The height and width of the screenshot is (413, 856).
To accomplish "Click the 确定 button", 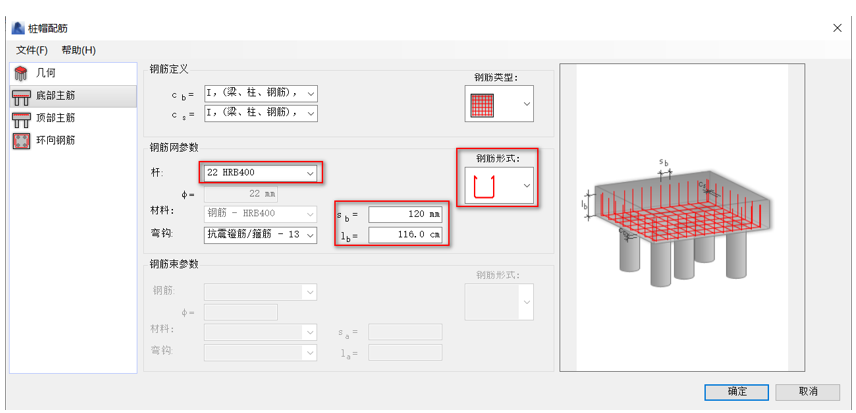I will coord(736,391).
